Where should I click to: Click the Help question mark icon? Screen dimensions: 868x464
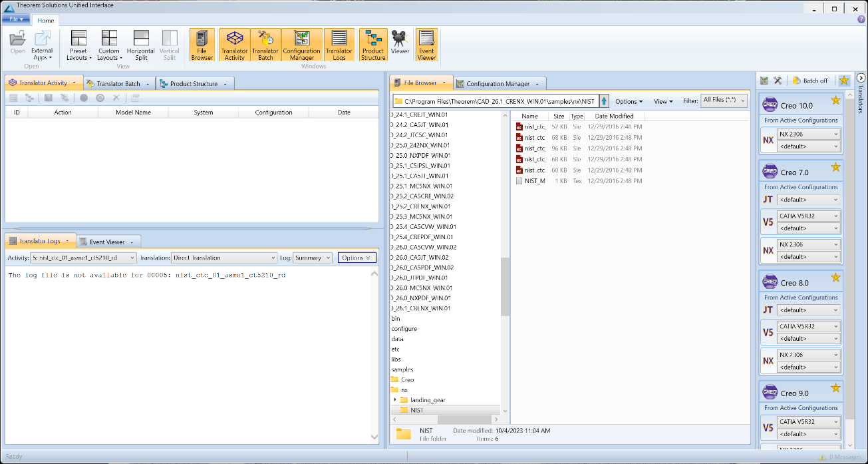pos(861,19)
